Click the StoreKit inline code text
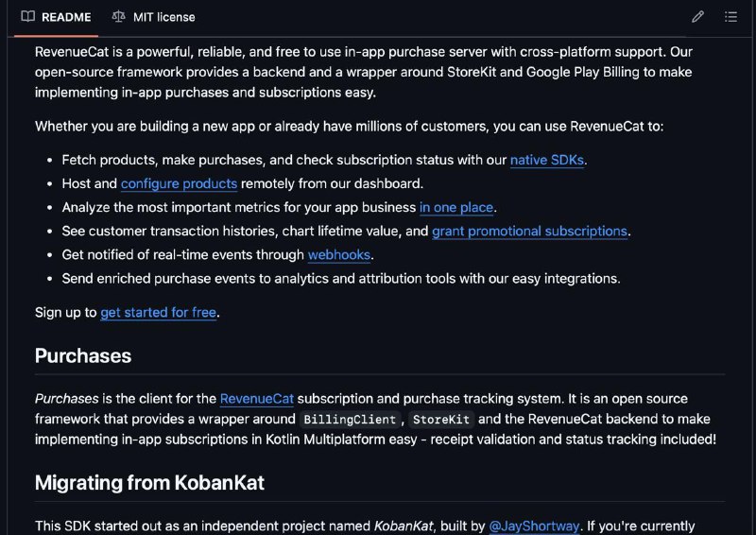Screen dimensions: 756x535 coord(441,420)
